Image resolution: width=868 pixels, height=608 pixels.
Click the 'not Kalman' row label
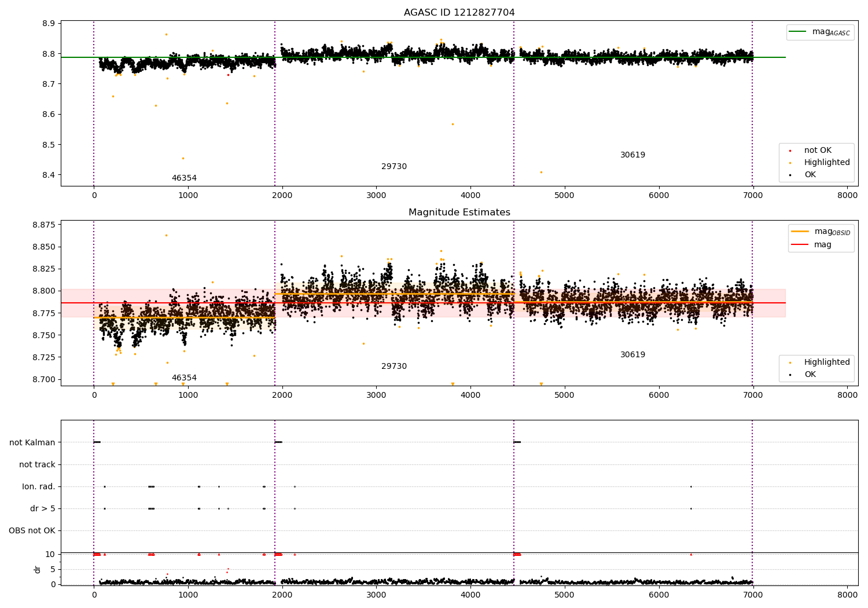pyautogui.click(x=32, y=442)
